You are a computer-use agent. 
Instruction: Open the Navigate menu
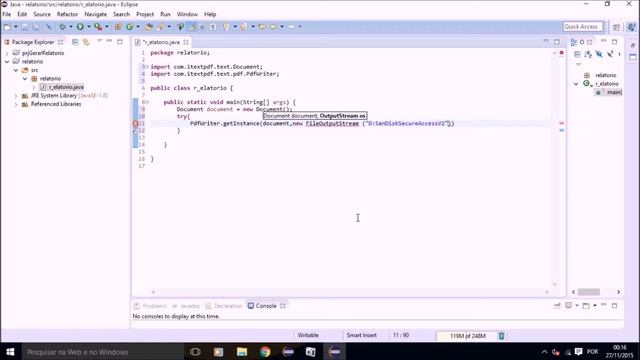coord(95,14)
